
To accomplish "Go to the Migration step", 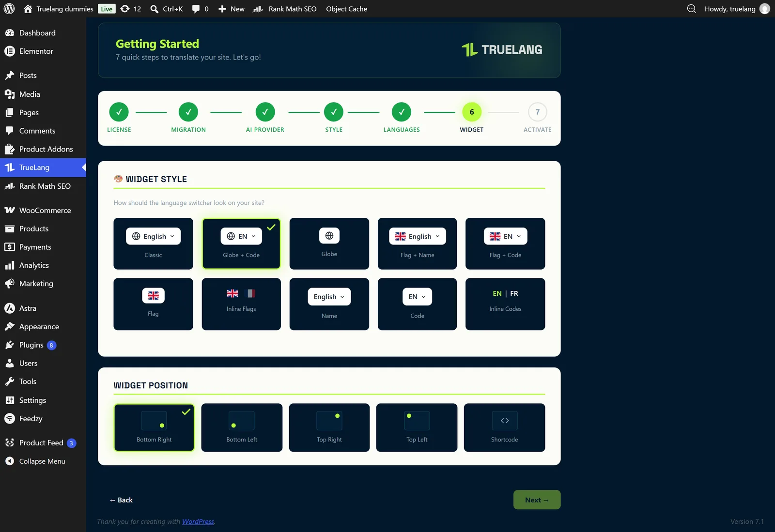I will 188,118.
